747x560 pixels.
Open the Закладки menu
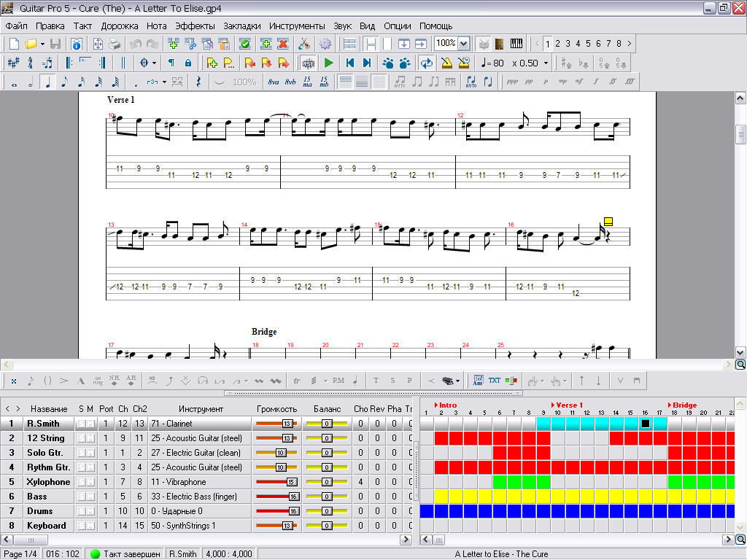point(242,26)
